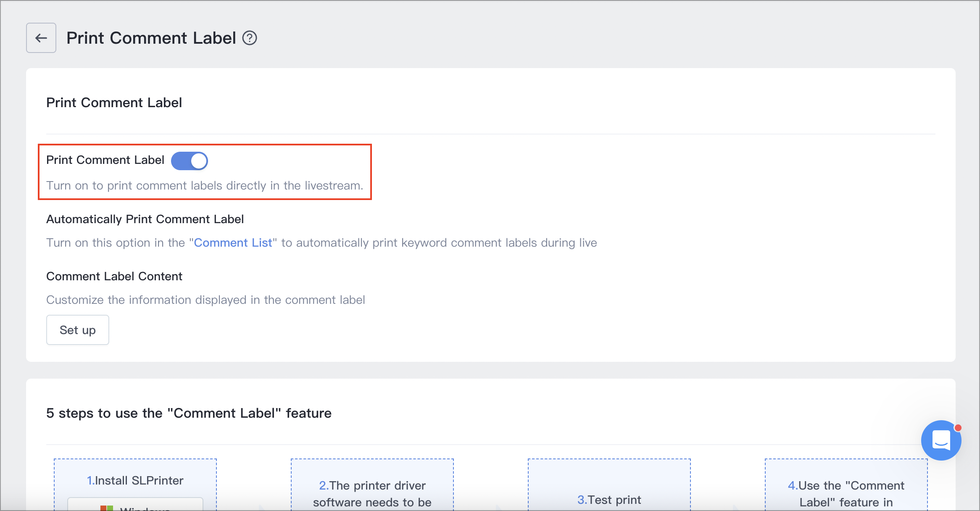Click the Print Comment Label page title

pyautogui.click(x=151, y=38)
